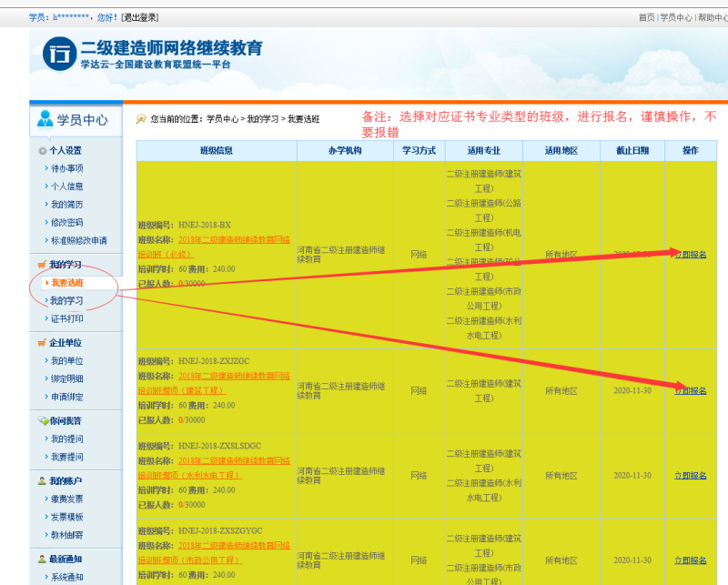Open 我要选班 in the sidebar
The height and width of the screenshot is (585, 728).
[66, 283]
